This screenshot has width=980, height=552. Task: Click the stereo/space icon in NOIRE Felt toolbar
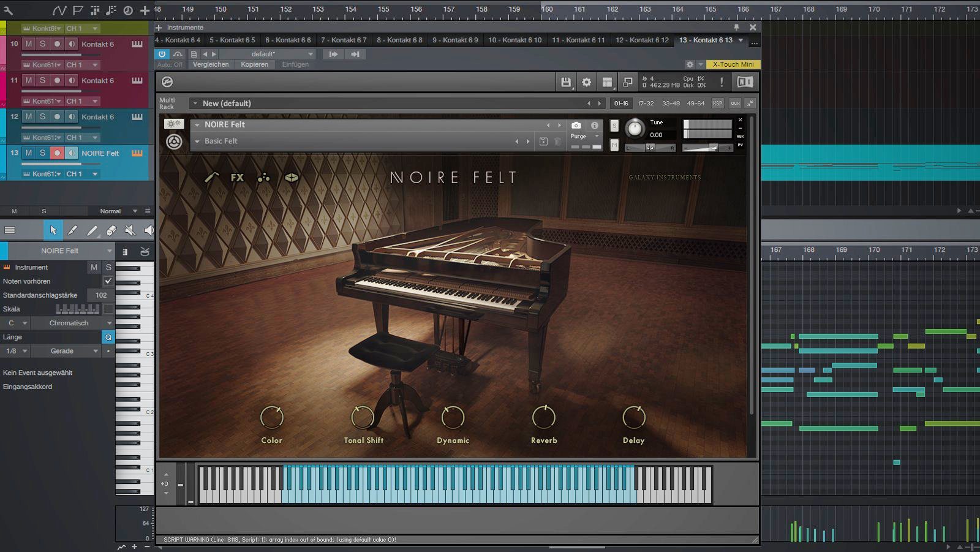(x=291, y=176)
